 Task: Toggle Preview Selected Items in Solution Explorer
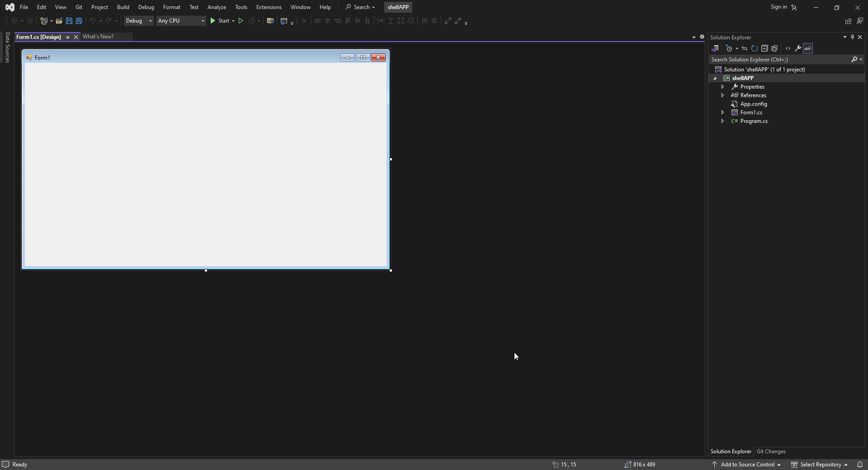pos(808,48)
